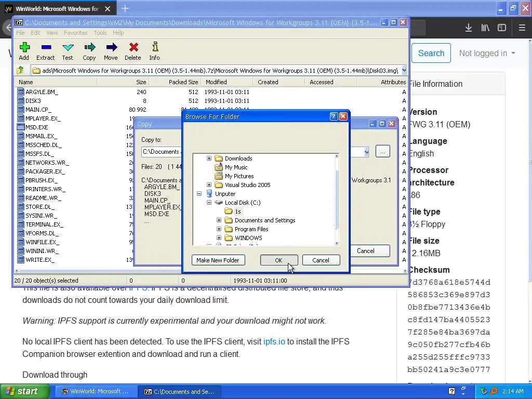Expand the Program Files node
Image resolution: width=532 pixels, height=399 pixels.
[x=219, y=229]
